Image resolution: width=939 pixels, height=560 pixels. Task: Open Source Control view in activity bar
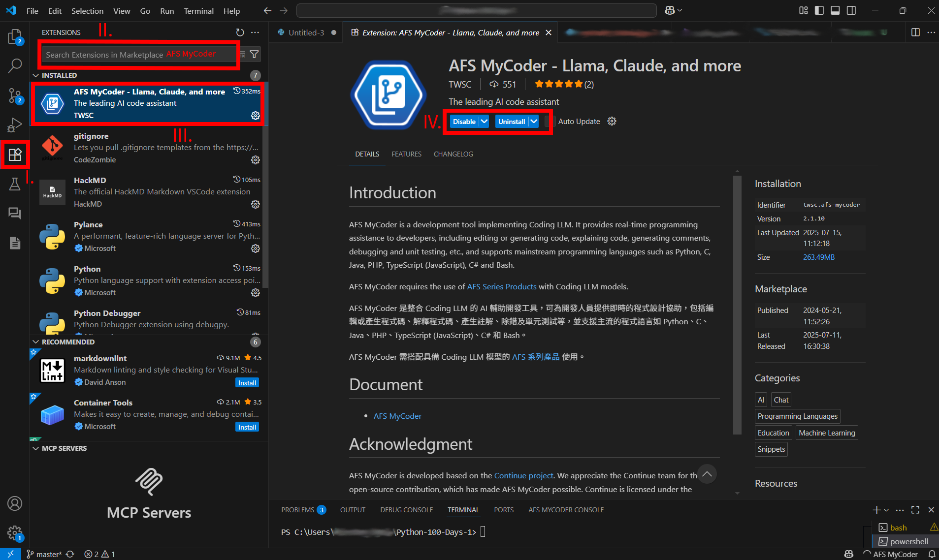pyautogui.click(x=15, y=95)
